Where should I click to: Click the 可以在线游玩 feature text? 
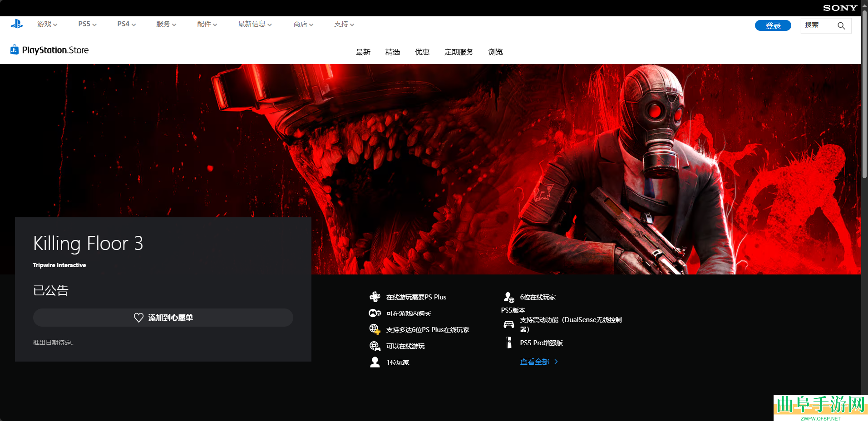pos(405,346)
